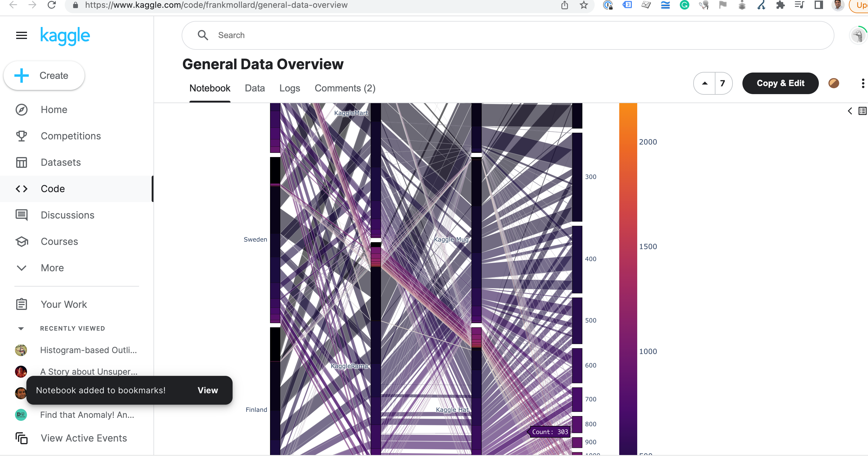Open the Discussions section
The width and height of the screenshot is (868, 458).
(67, 215)
